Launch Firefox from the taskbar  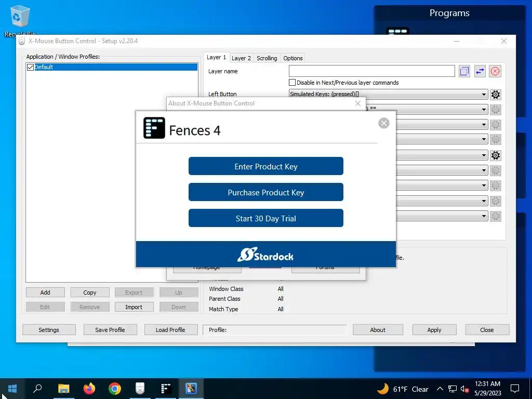coord(89,389)
